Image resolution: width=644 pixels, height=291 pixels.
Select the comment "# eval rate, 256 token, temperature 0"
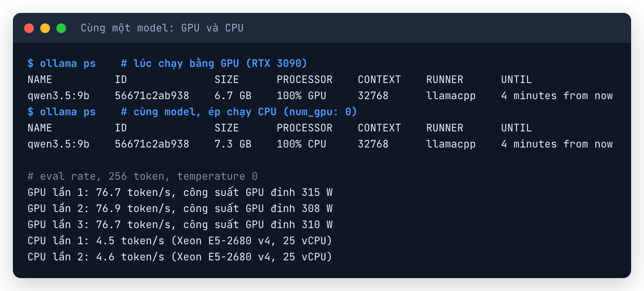(x=143, y=177)
